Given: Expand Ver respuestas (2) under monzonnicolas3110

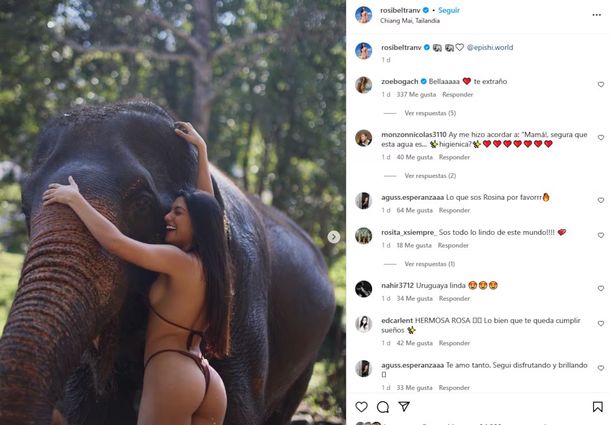Looking at the screenshot, I should coord(430,176).
